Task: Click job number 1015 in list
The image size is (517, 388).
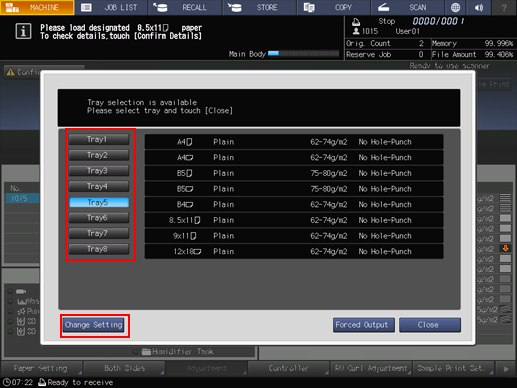Action: [22, 198]
